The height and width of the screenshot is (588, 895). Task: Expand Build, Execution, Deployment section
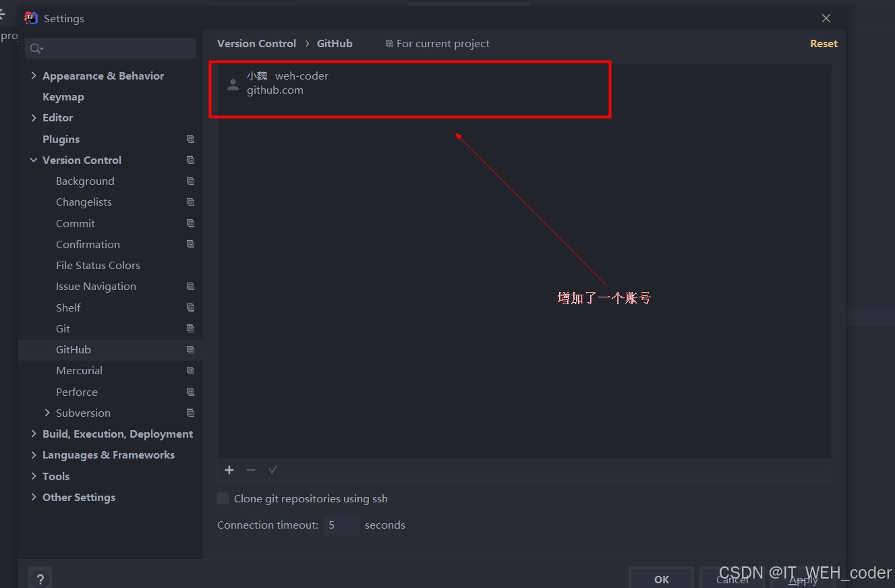pyautogui.click(x=34, y=434)
